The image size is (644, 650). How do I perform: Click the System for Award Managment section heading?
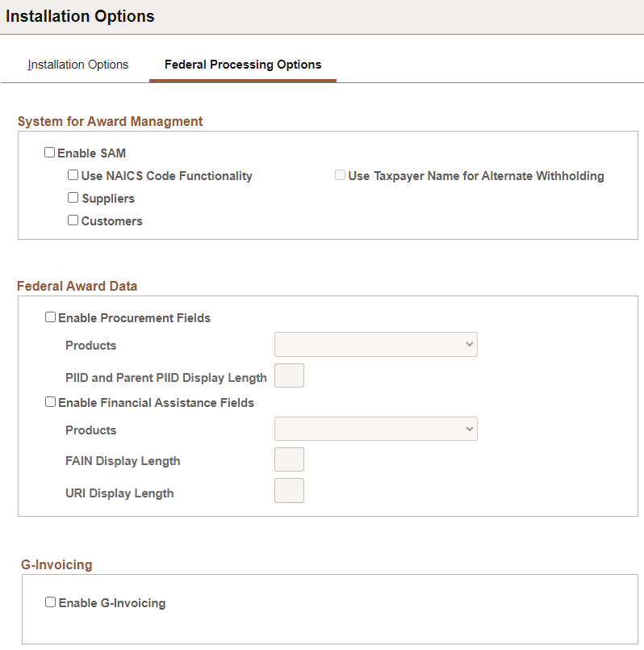click(110, 121)
